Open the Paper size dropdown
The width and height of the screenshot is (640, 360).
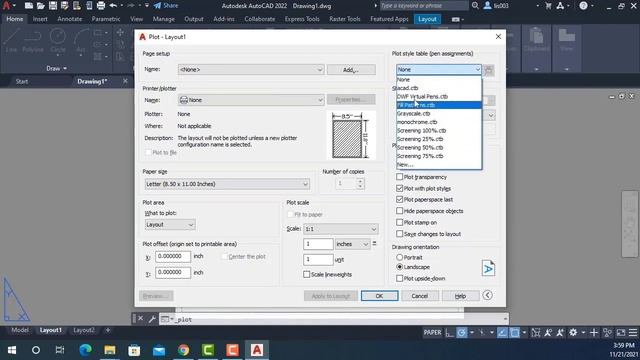click(x=227, y=184)
